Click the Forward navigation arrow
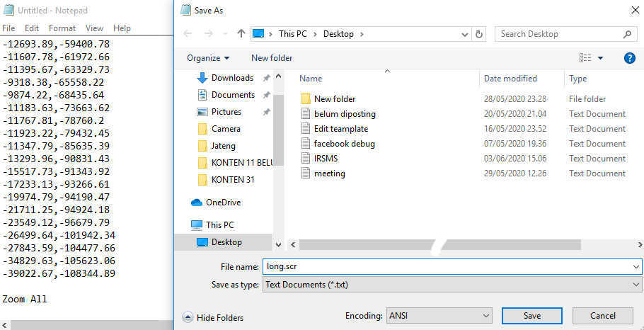The image size is (644, 330). pos(208,34)
